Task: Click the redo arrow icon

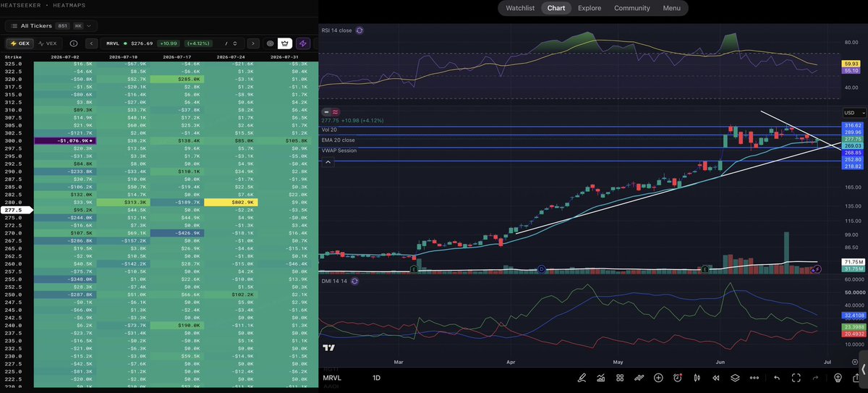Action: tap(815, 378)
